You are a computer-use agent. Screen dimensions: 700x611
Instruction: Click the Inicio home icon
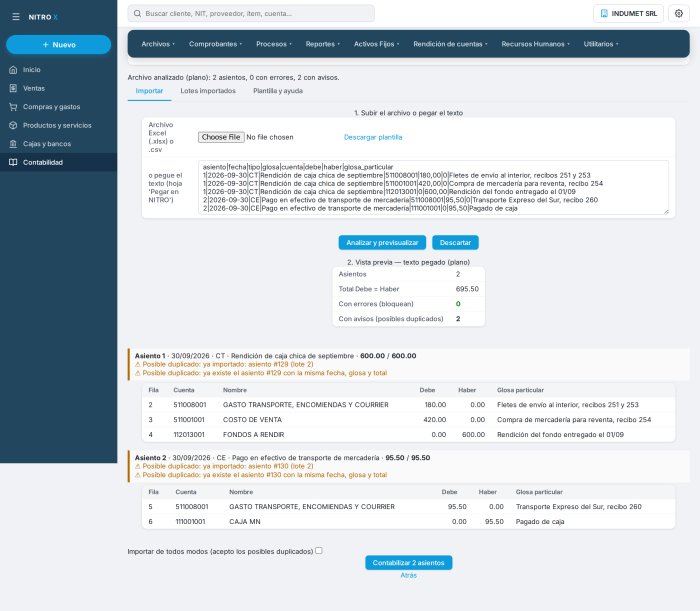coord(13,70)
